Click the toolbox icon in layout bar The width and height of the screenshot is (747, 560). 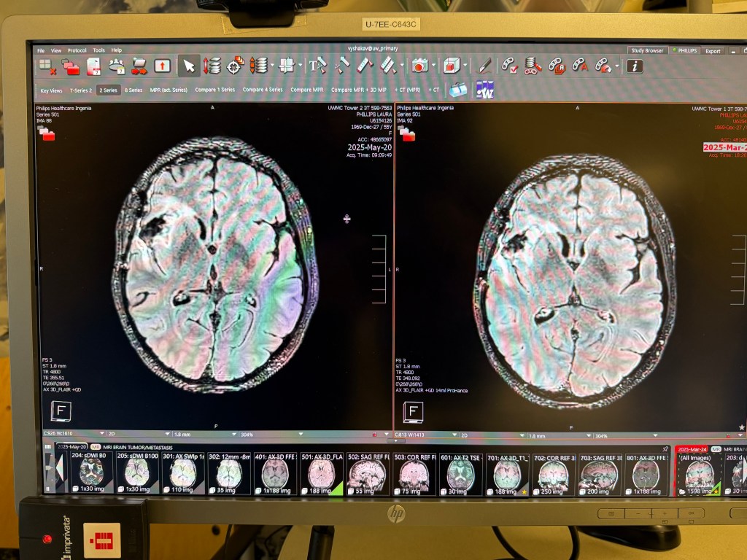[x=458, y=90]
